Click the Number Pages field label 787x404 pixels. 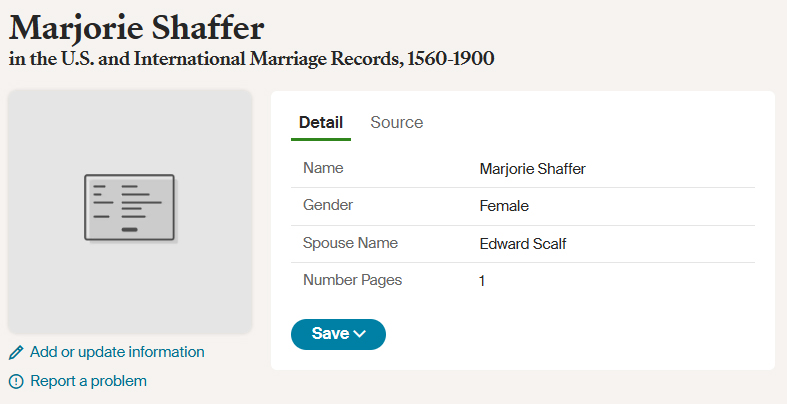[352, 280]
